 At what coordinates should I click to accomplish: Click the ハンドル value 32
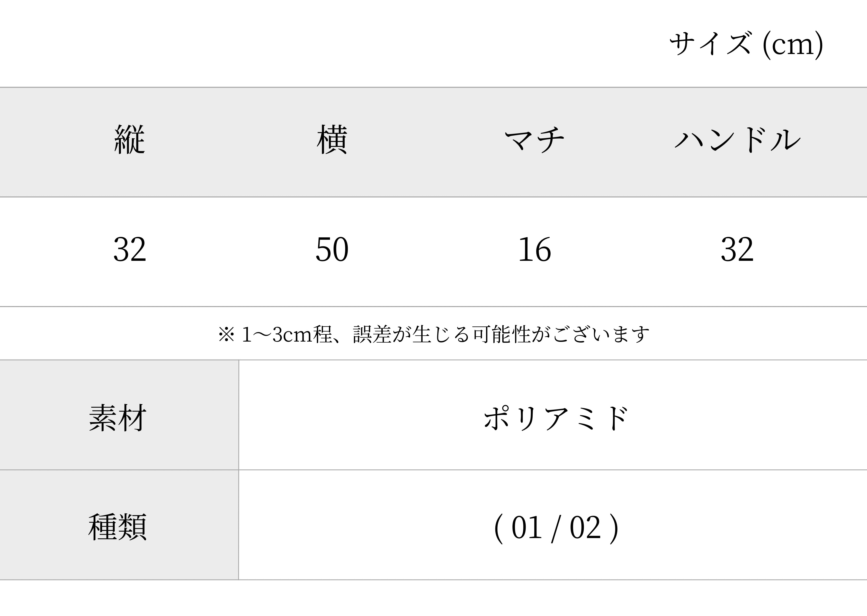pos(737,249)
